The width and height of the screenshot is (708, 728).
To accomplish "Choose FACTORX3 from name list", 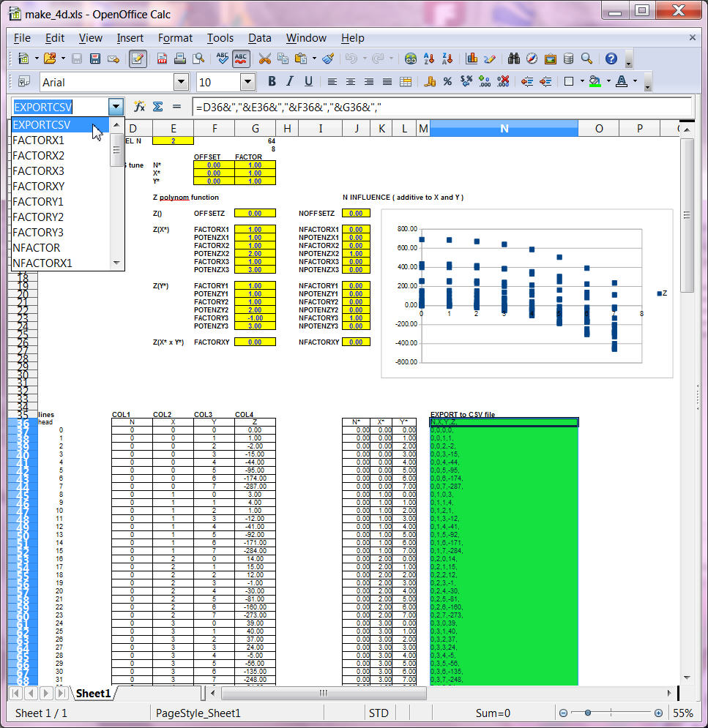I will [x=39, y=171].
